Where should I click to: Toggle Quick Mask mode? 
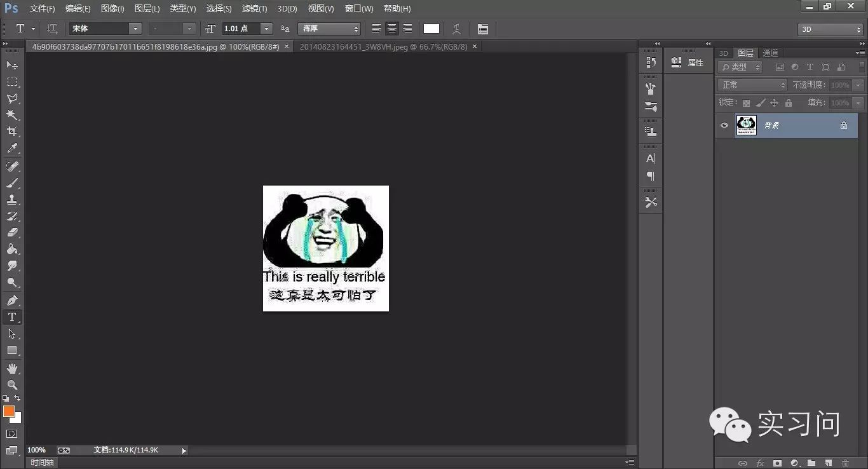(12, 433)
